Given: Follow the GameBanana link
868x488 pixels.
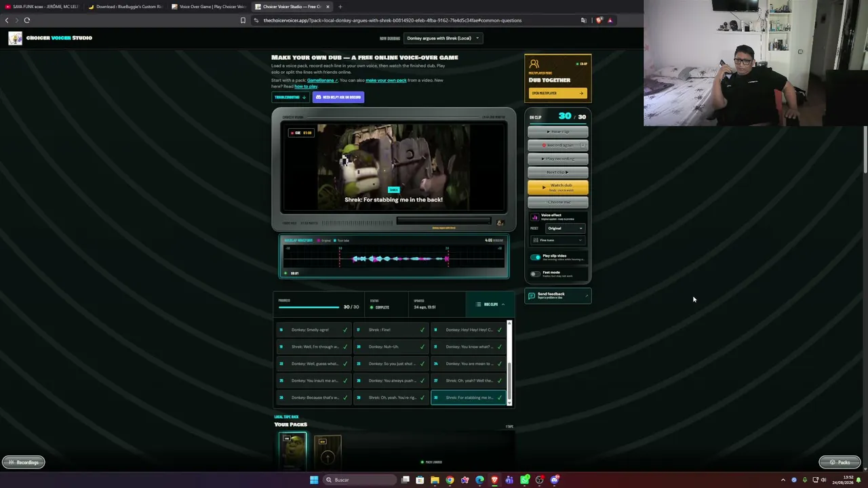Looking at the screenshot, I should [x=322, y=80].
